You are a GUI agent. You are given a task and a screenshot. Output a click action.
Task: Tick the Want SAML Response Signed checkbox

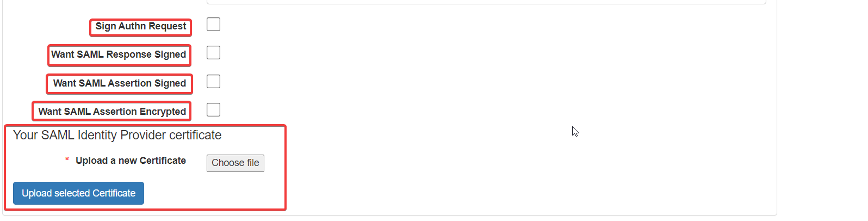click(213, 53)
